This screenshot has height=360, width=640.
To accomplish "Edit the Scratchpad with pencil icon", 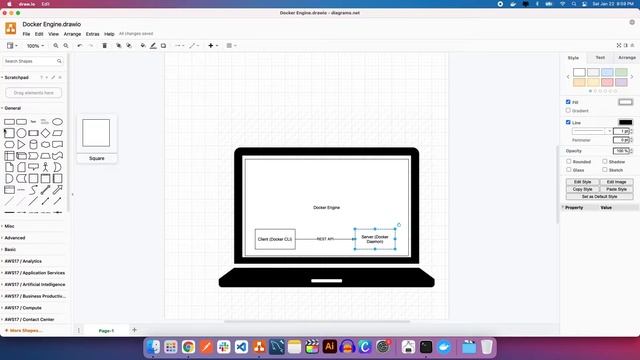I will coord(53,77).
